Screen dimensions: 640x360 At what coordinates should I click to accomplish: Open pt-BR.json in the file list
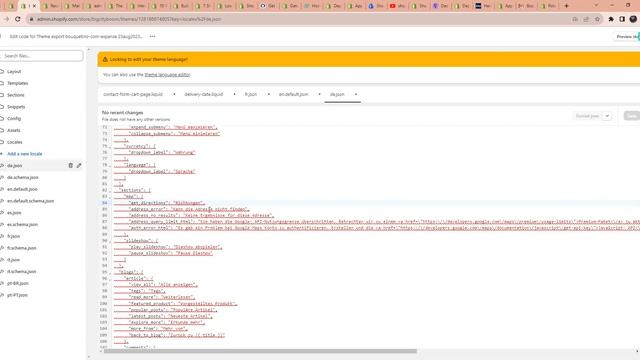(x=18, y=284)
